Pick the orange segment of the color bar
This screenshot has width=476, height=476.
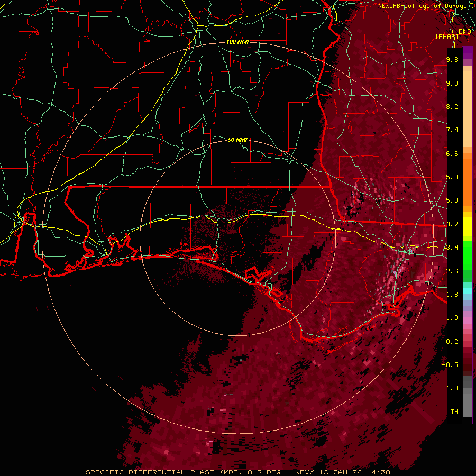(x=467, y=182)
